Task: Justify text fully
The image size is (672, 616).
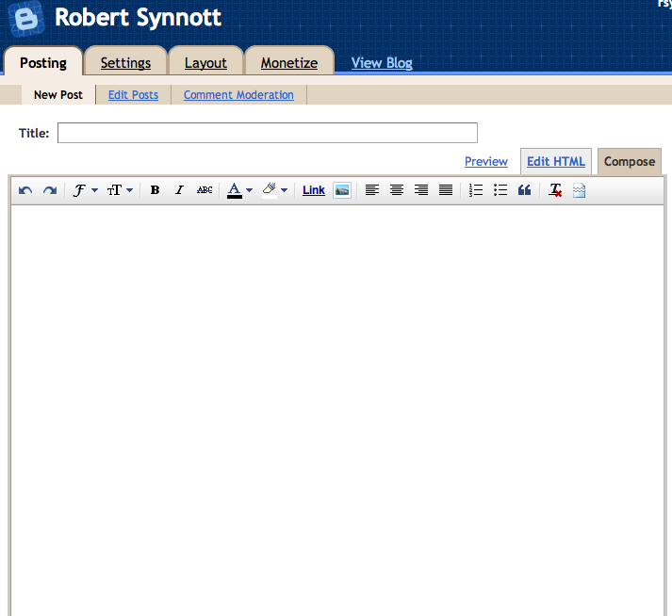Action: [446, 189]
